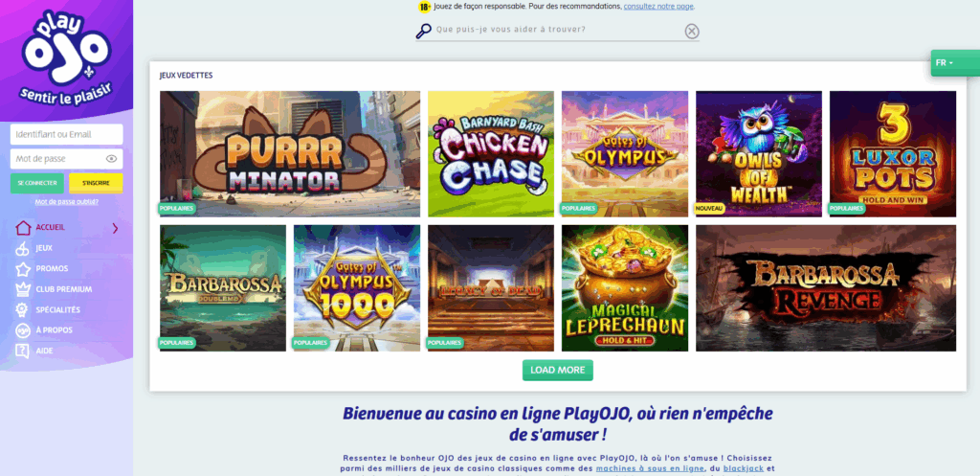Open the Purrrminator game thumbnail
Viewport: 980px width, 476px height.
(x=290, y=154)
